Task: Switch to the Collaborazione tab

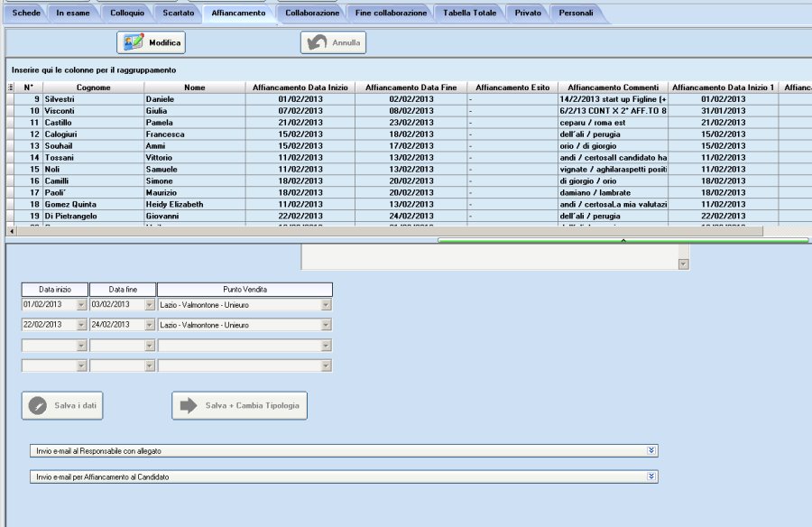Action: click(x=312, y=13)
